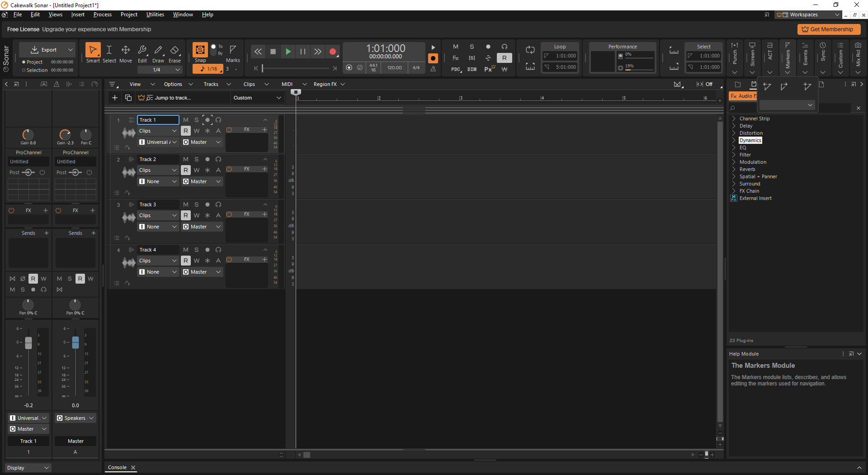868x475 pixels.
Task: Adjust the Track 1 volume fader
Action: click(x=28, y=343)
